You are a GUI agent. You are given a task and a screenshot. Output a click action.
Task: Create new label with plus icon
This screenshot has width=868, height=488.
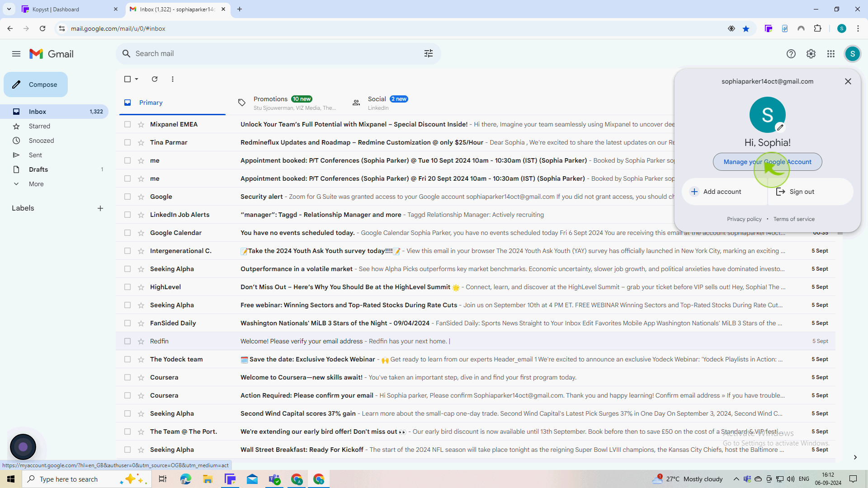click(100, 208)
